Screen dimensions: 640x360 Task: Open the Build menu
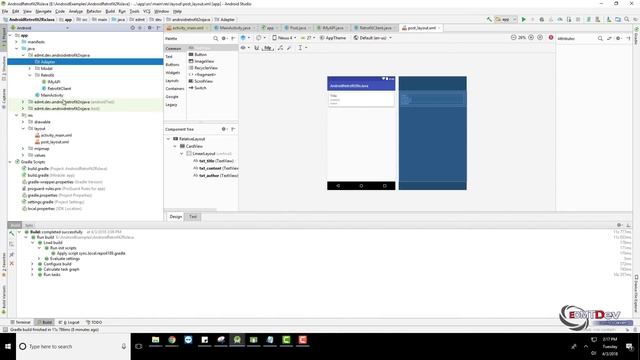tap(110, 11)
